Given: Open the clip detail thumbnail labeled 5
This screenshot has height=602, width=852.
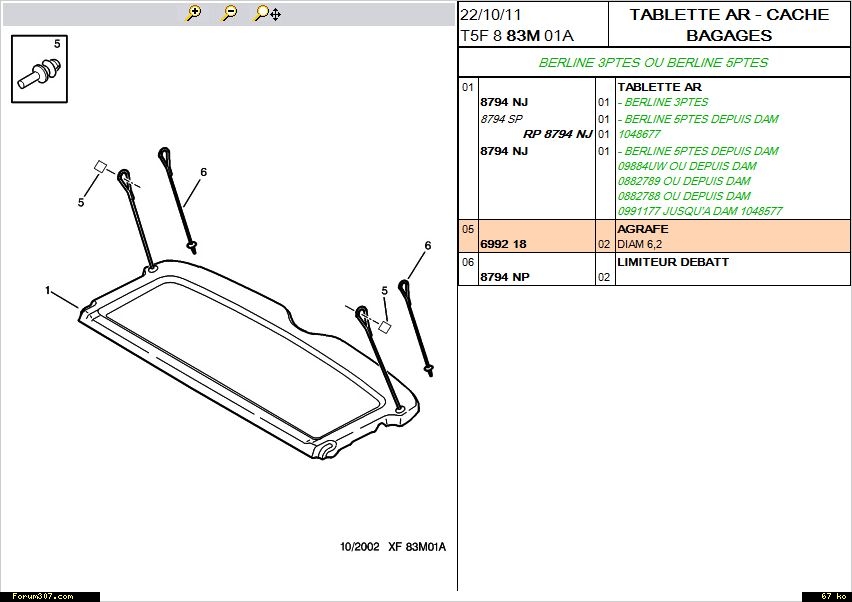Looking at the screenshot, I should [x=39, y=69].
